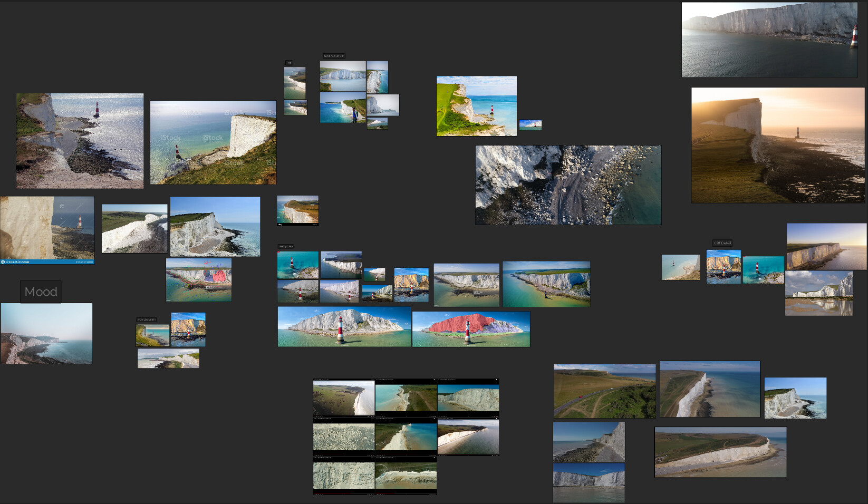Viewport: 868px width, 504px height.
Task: Click the small "Tree" label
Action: click(x=288, y=62)
